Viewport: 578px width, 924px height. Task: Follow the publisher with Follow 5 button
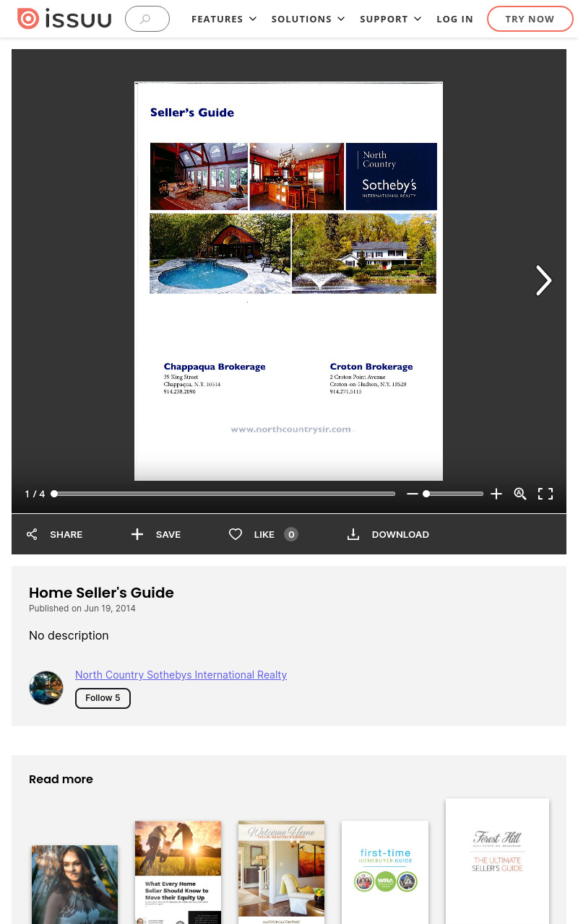(x=103, y=698)
